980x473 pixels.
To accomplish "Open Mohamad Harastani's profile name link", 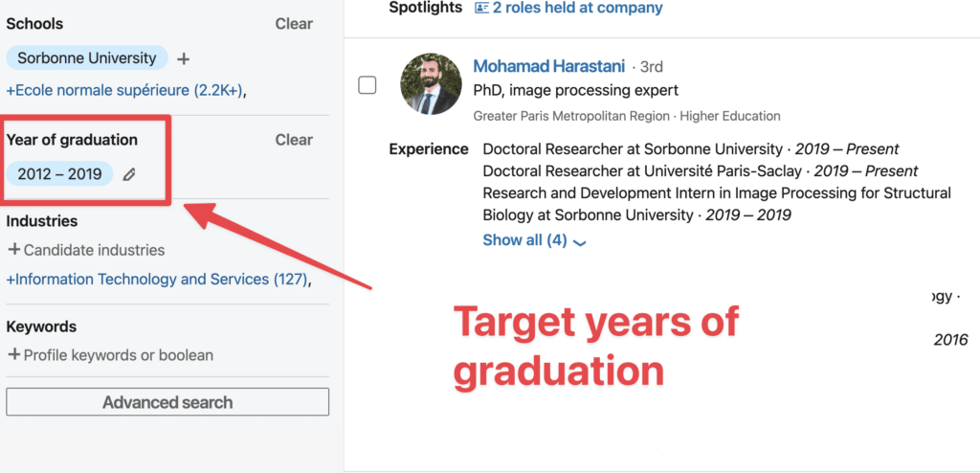I will pyautogui.click(x=549, y=66).
